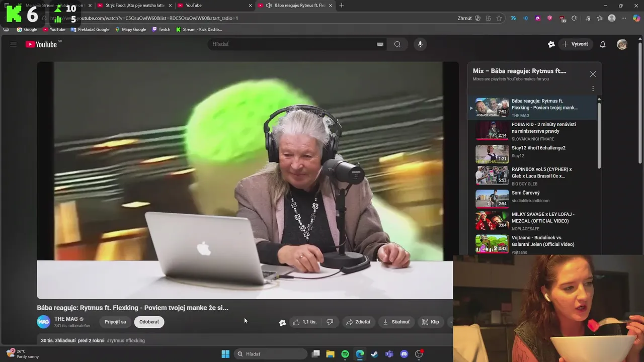Open Steam from the taskbar
This screenshot has height=362, width=644.
click(x=374, y=354)
